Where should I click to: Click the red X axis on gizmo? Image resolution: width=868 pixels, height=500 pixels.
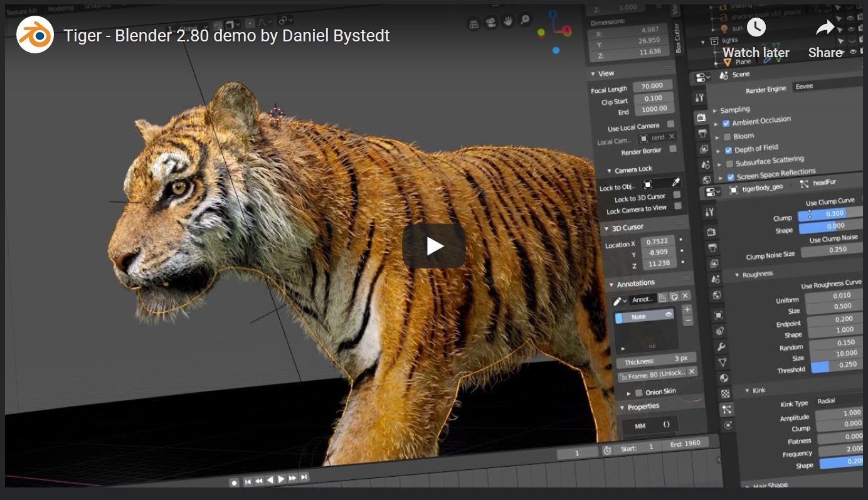pyautogui.click(x=566, y=30)
